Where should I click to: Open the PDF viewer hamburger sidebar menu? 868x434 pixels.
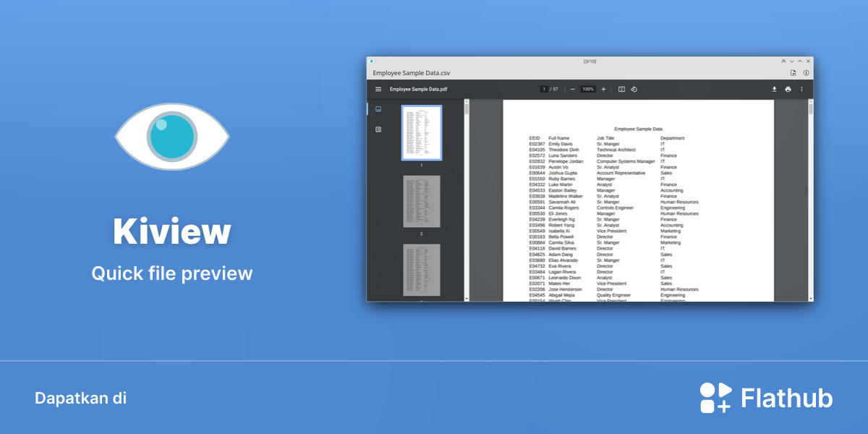378,89
